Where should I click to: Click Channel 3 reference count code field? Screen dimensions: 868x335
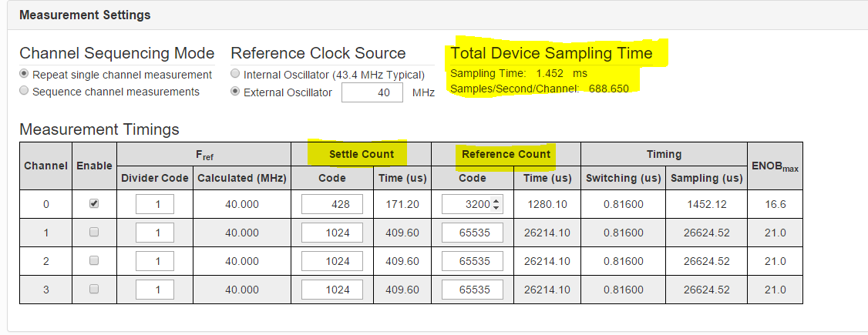(x=473, y=289)
